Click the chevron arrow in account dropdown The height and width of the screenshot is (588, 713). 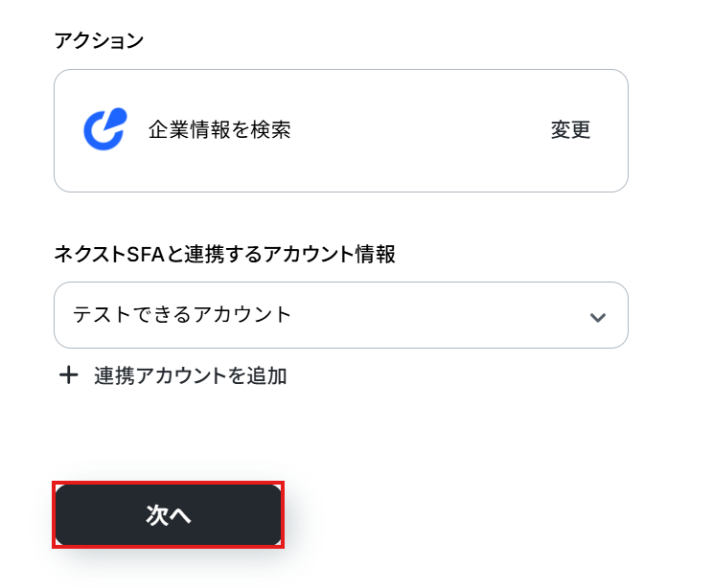pyautogui.click(x=598, y=316)
